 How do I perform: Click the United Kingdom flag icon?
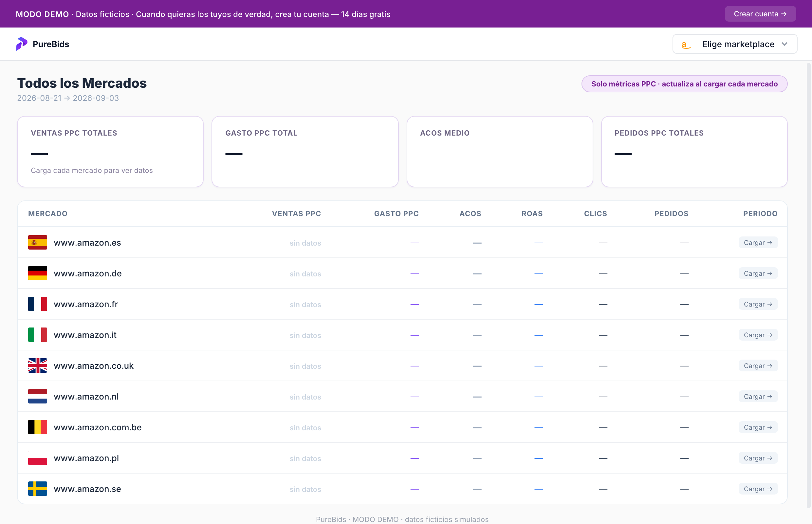coord(37,366)
